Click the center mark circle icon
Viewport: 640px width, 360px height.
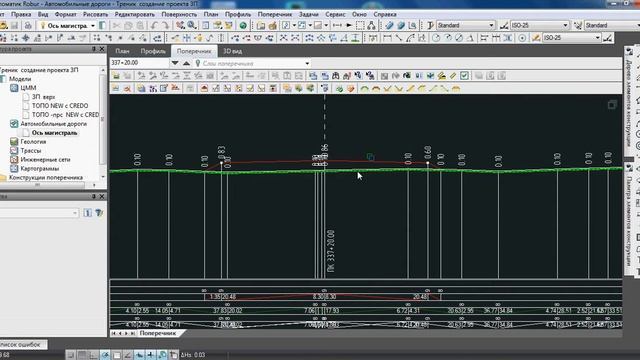click(x=522, y=38)
